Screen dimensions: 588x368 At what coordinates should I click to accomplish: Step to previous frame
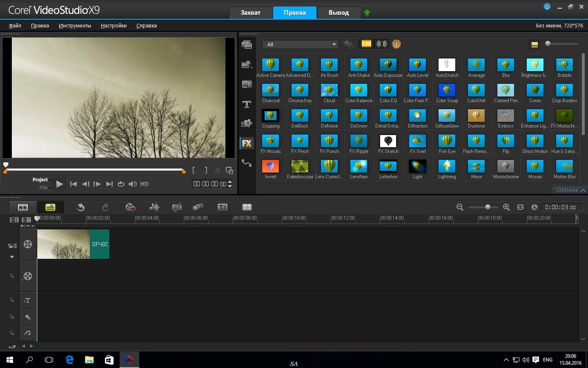click(x=85, y=184)
